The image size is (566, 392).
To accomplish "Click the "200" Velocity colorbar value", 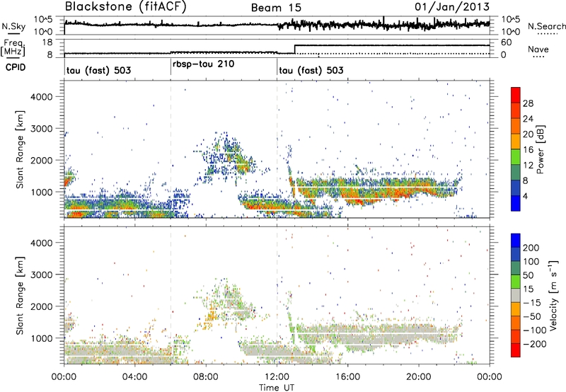I will [x=531, y=248].
